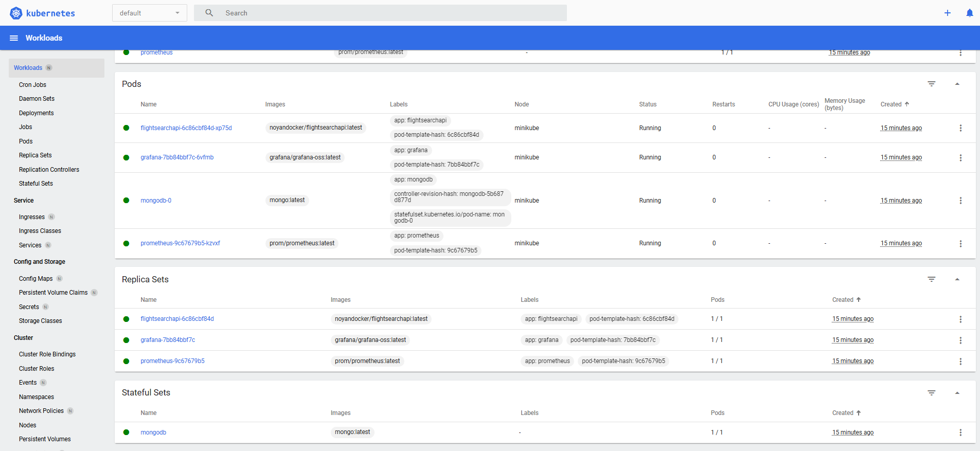Open actions menu for mongodb stateful set

tap(960, 432)
